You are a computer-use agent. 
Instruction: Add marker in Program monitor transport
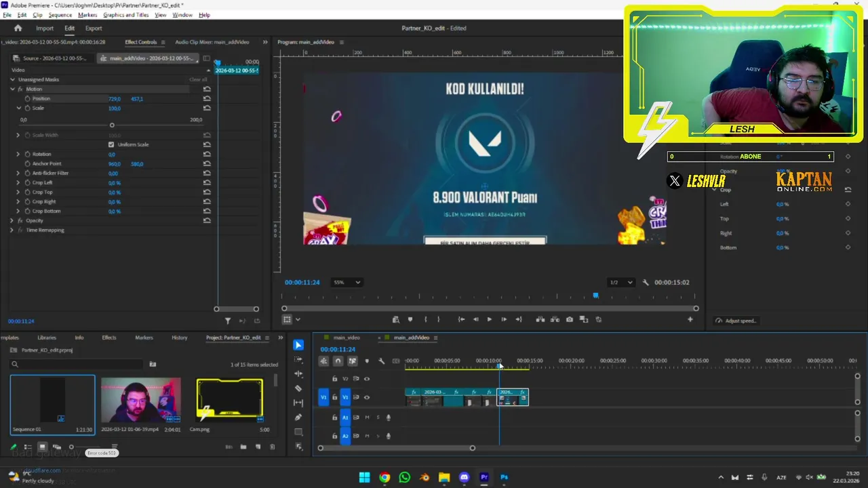[410, 319]
